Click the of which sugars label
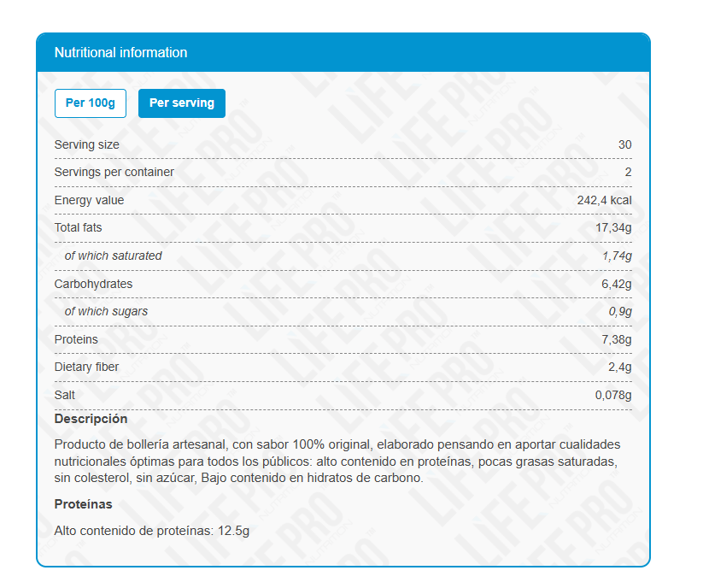 106,311
